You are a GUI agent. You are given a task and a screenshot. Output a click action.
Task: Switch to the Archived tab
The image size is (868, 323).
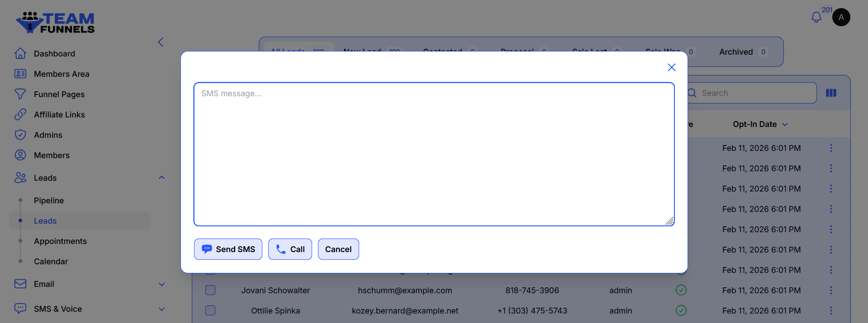click(736, 52)
